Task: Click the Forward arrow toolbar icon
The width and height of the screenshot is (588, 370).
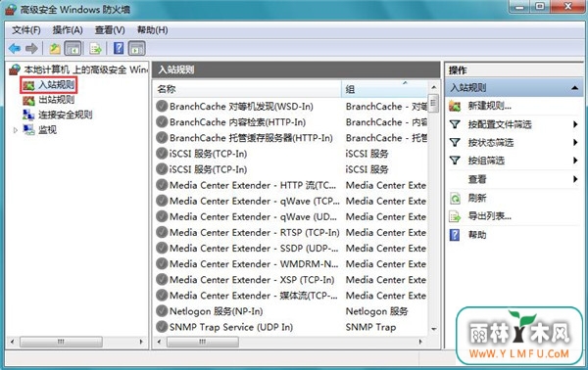Action: (x=31, y=48)
